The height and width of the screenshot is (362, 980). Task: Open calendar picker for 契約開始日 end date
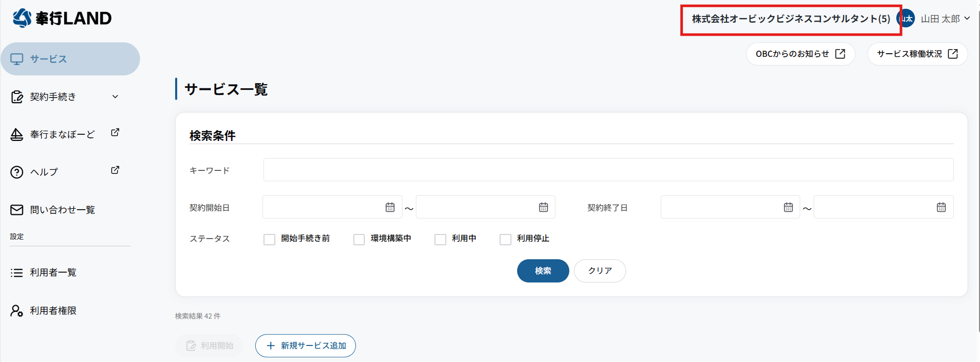coord(543,207)
